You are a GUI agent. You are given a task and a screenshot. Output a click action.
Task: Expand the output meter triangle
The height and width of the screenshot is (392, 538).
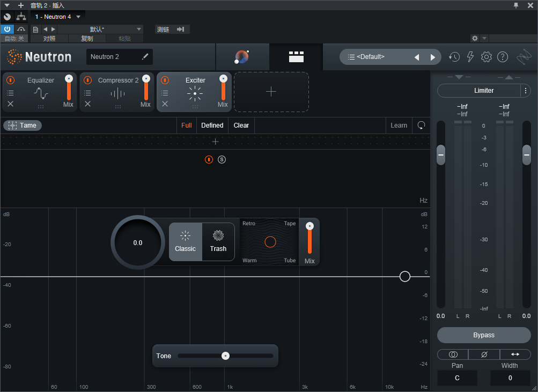[x=509, y=77]
